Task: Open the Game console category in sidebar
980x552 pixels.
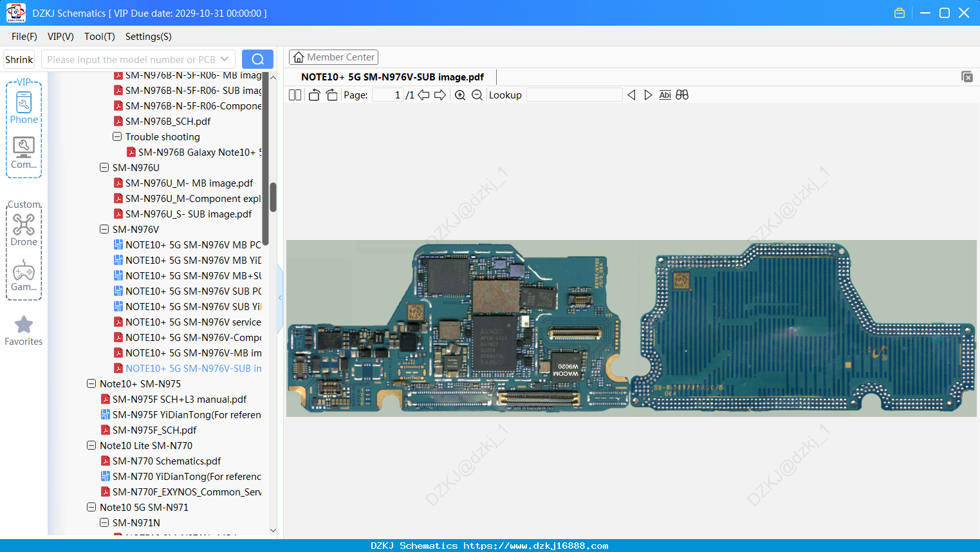Action: [x=24, y=276]
